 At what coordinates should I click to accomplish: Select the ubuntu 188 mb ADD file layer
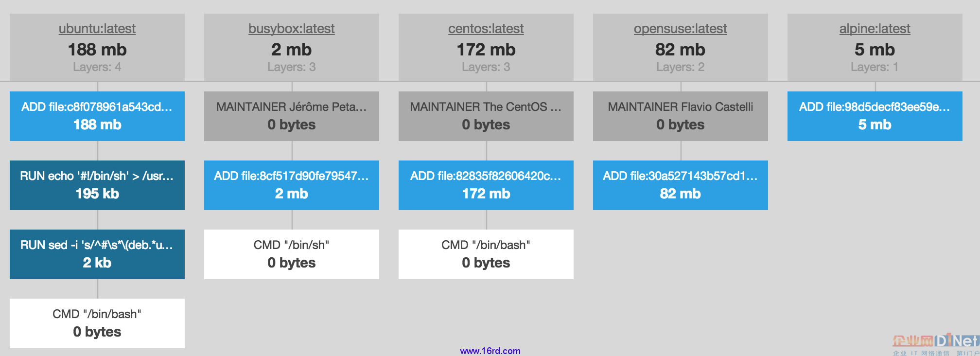[x=97, y=116]
